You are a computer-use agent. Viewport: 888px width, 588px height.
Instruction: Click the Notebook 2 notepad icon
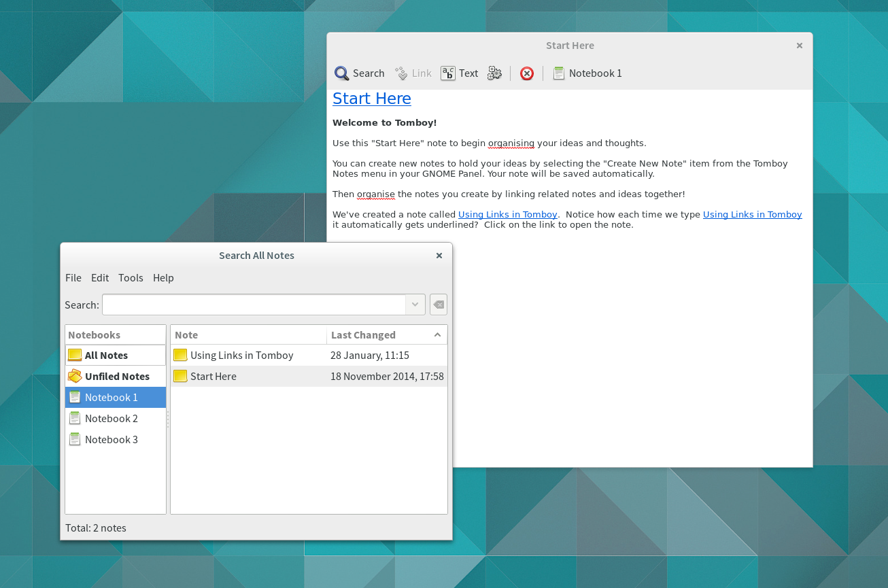click(x=75, y=418)
